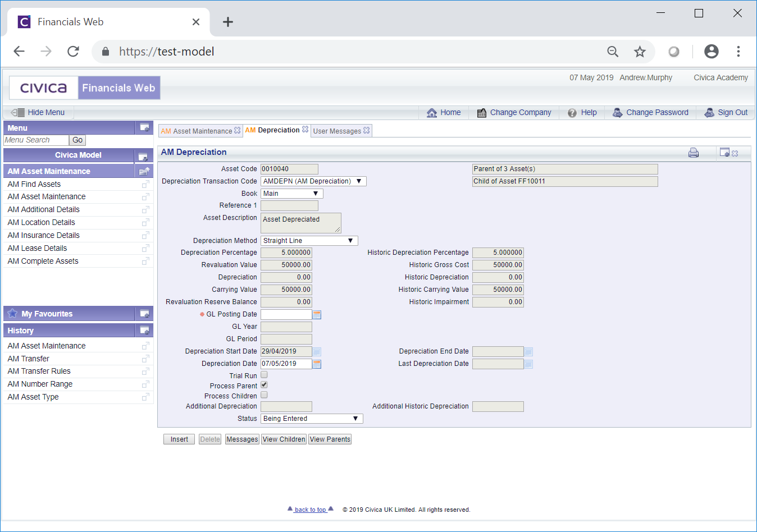Viewport: 757px width, 532px height.
Task: Close the AM Depreciation tab
Action: pos(305,129)
